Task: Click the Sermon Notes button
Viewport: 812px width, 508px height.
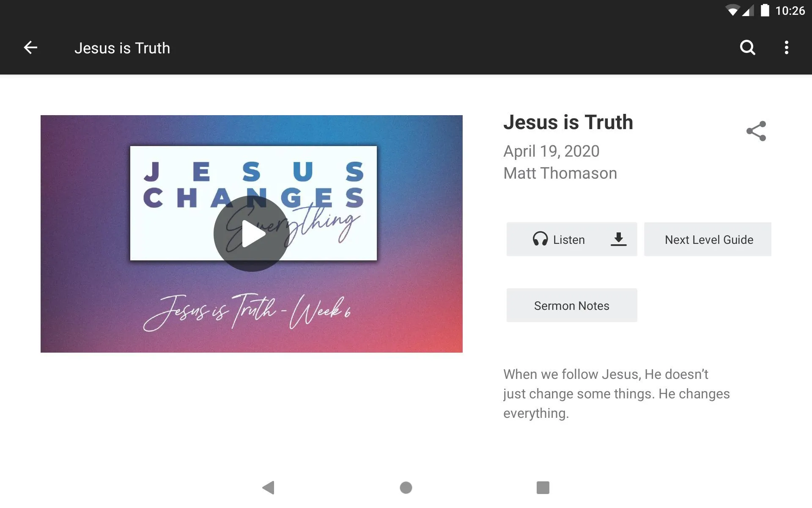Action: click(572, 306)
